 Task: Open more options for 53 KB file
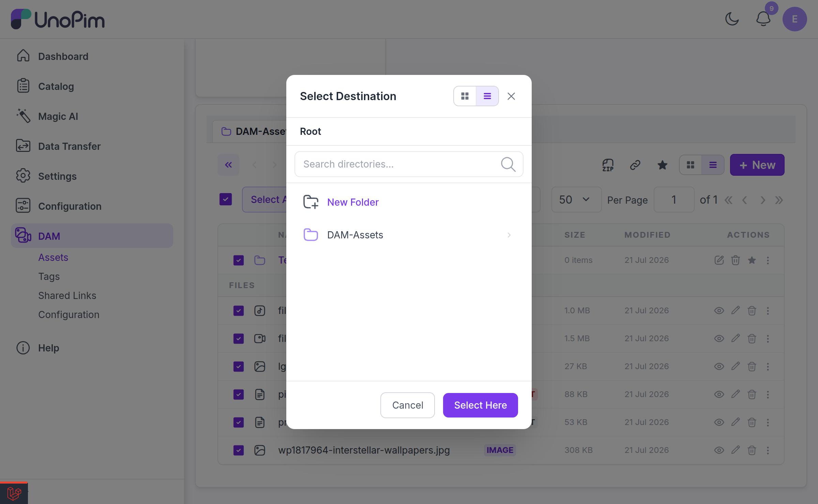(x=768, y=422)
